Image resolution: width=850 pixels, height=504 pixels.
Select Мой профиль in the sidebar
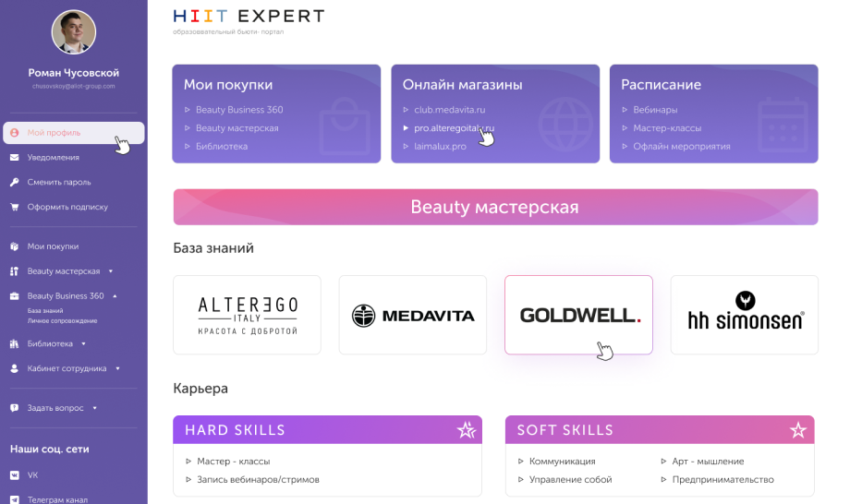tap(54, 133)
